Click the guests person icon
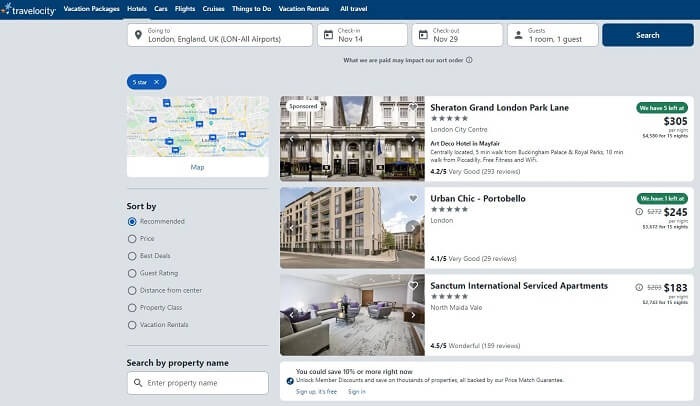 click(518, 35)
